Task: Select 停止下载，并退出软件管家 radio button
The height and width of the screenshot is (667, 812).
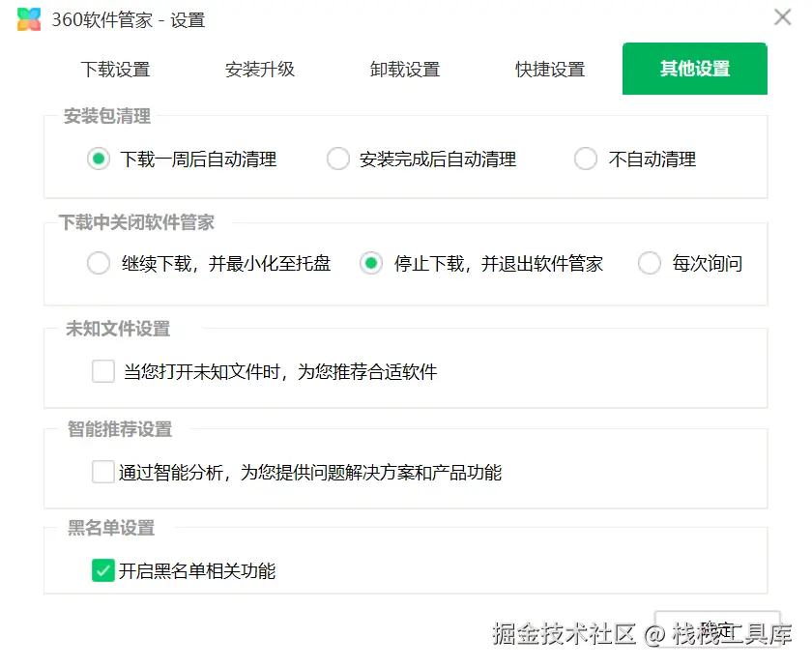Action: click(371, 264)
